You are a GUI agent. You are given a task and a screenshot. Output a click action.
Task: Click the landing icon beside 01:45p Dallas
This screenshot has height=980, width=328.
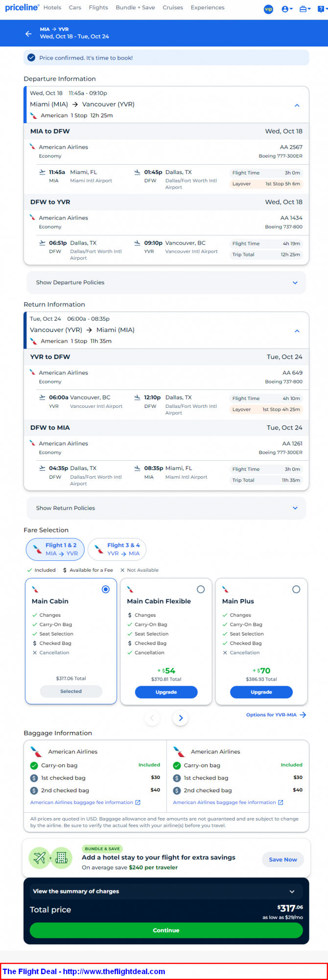click(138, 172)
